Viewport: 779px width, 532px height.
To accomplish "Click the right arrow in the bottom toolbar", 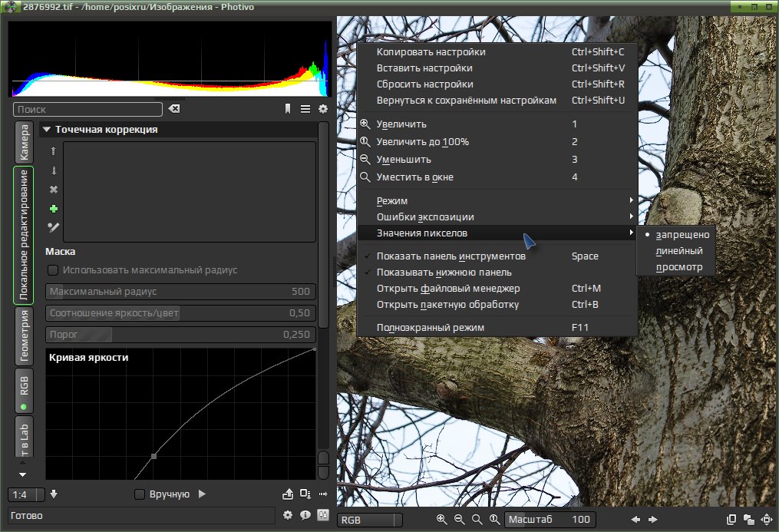I will [653, 520].
